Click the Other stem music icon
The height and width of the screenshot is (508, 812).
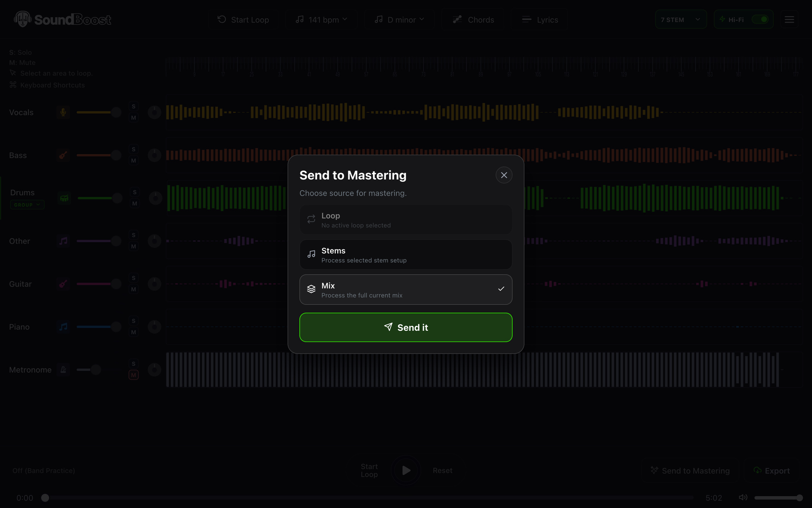[x=63, y=241]
